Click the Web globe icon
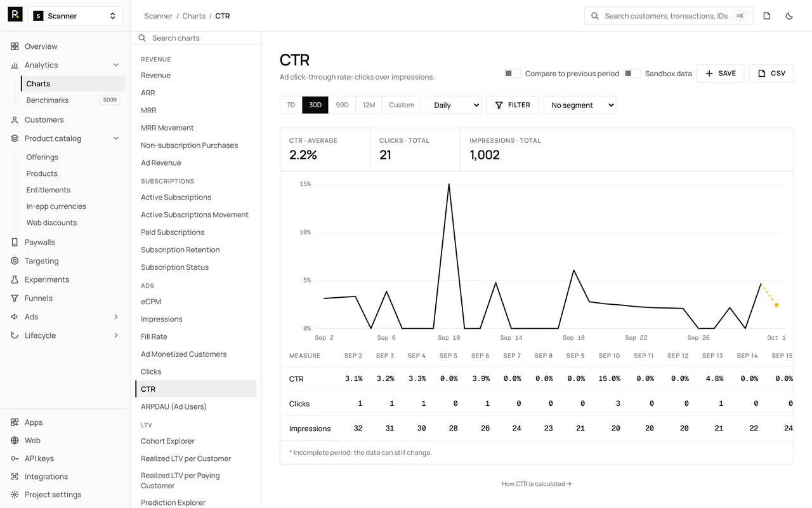Screen dimensions: 812x508 (x=15, y=440)
